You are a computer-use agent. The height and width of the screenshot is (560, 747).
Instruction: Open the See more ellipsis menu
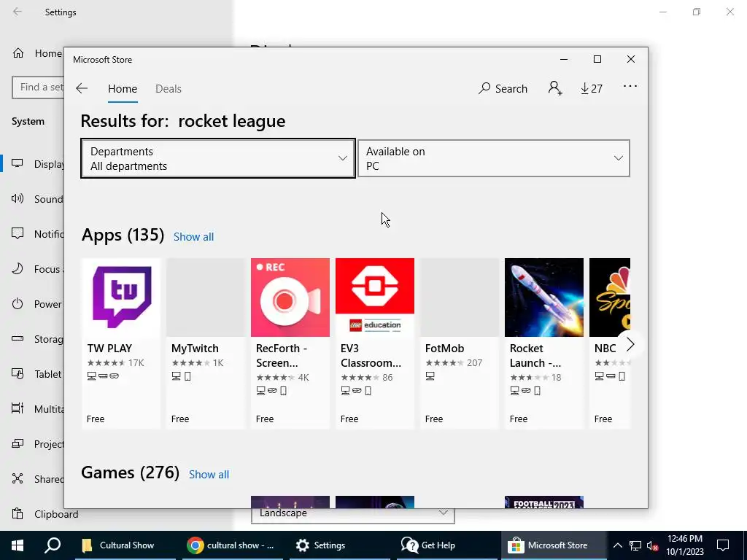click(630, 86)
